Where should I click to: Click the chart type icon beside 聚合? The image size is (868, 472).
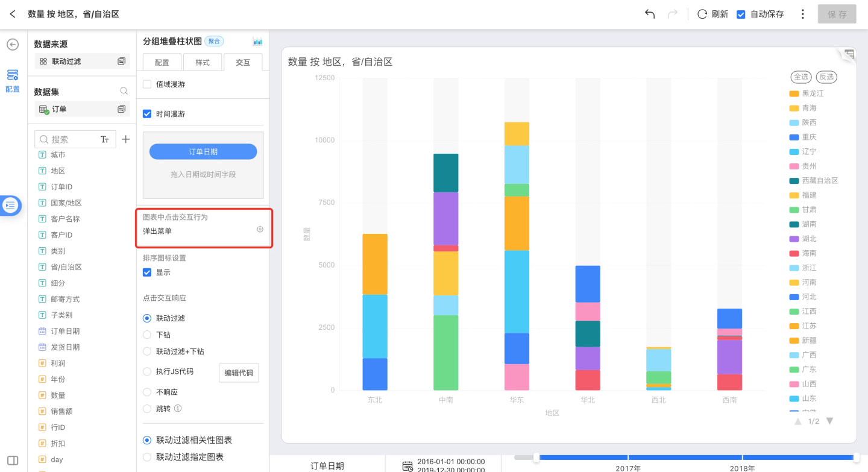click(257, 42)
